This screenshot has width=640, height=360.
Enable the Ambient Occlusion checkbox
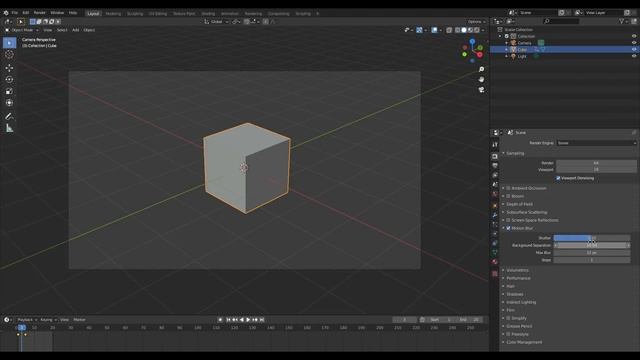point(508,188)
